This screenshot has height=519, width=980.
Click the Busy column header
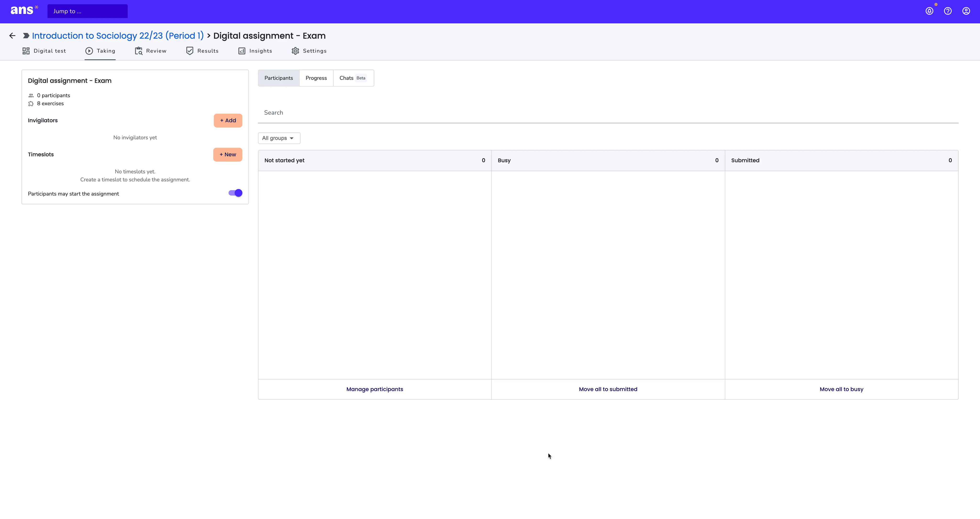(x=608, y=160)
